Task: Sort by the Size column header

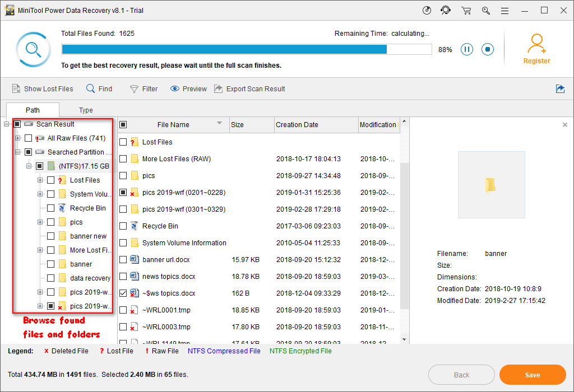Action: (x=252, y=125)
